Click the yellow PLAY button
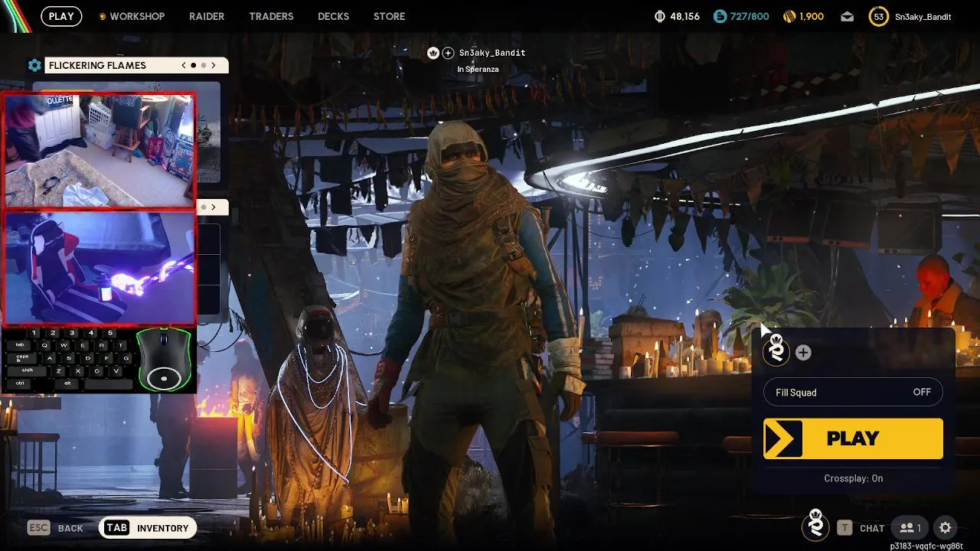 tap(853, 439)
